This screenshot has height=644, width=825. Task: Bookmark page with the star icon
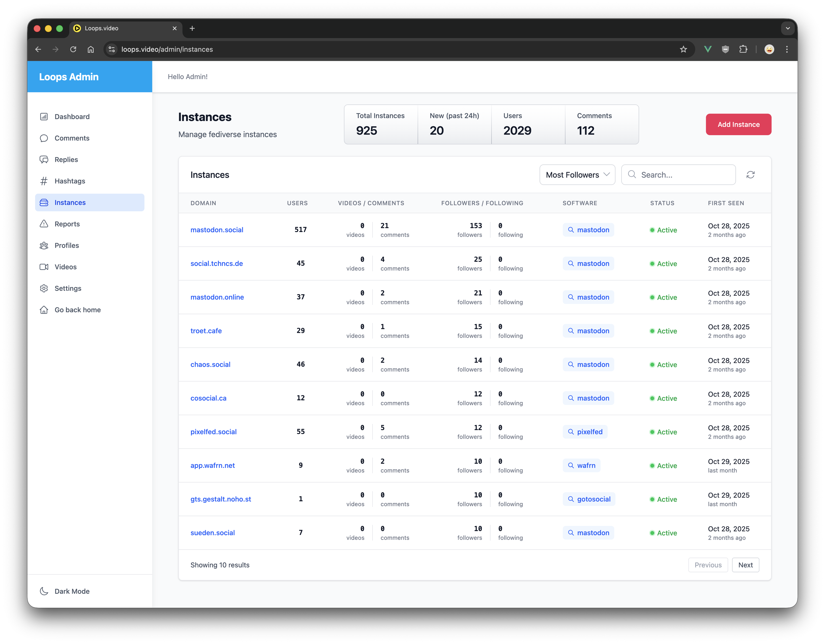coord(683,49)
